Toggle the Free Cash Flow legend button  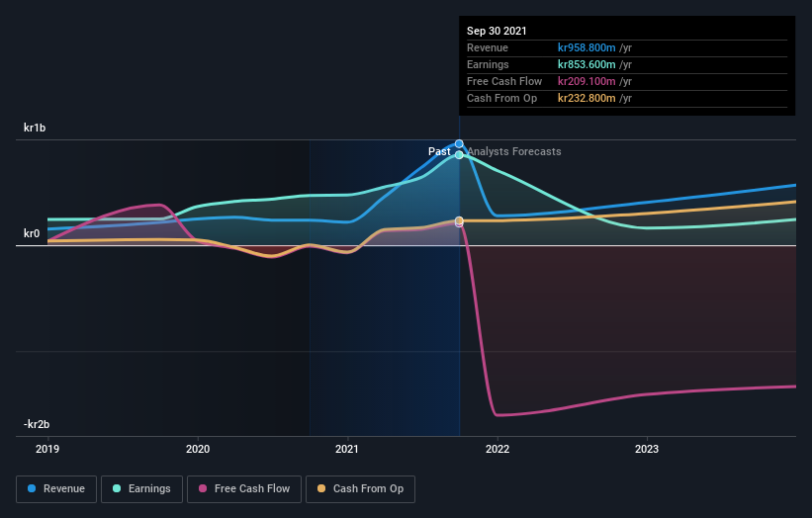pos(244,489)
